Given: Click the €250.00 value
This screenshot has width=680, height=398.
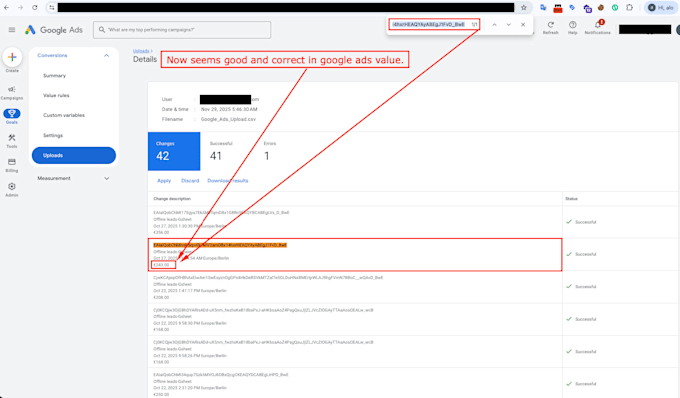Looking at the screenshot, I should click(x=161, y=394).
